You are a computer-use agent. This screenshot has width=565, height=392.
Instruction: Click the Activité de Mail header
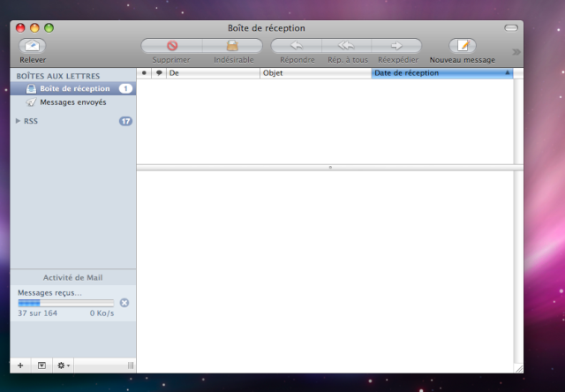click(72, 277)
